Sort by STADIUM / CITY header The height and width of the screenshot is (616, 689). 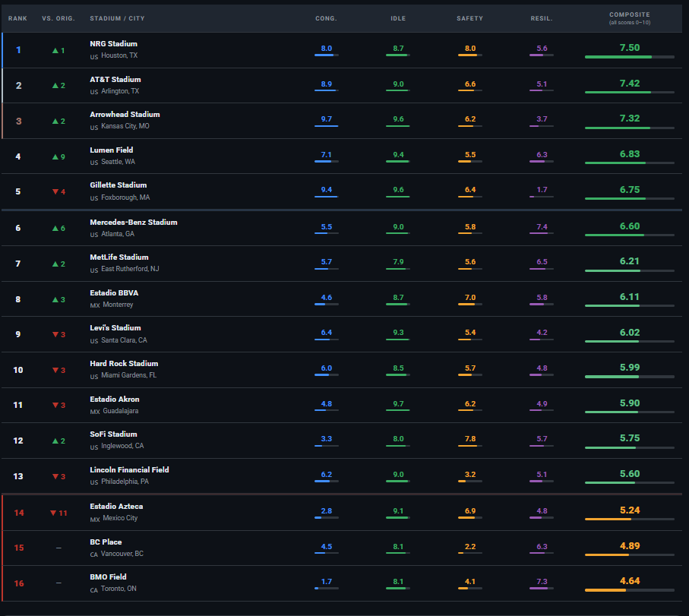coord(117,18)
